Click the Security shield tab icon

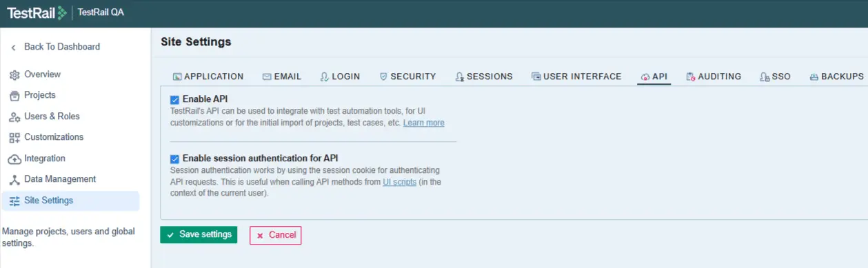coord(383,77)
